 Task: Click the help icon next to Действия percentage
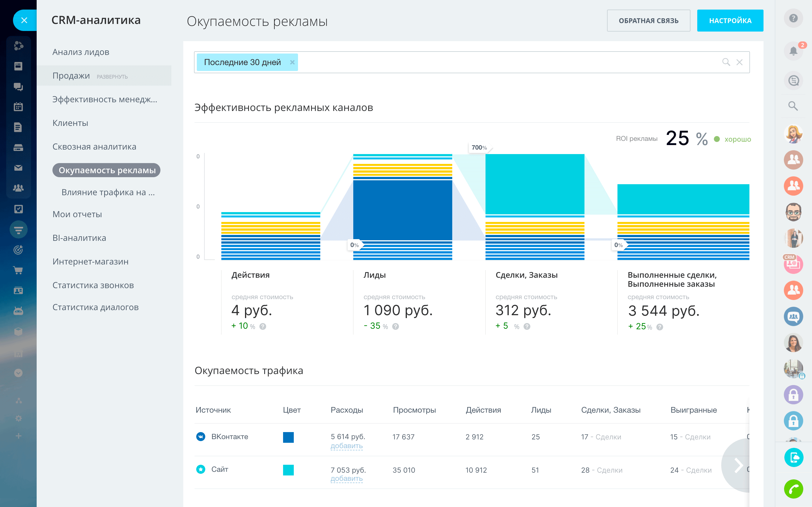click(x=263, y=326)
